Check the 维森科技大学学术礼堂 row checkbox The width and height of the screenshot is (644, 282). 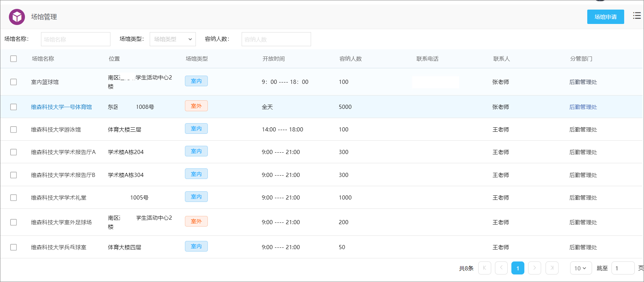coord(13,197)
